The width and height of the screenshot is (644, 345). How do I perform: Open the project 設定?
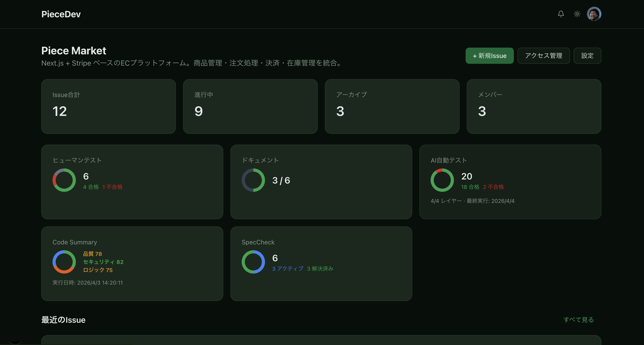click(587, 55)
